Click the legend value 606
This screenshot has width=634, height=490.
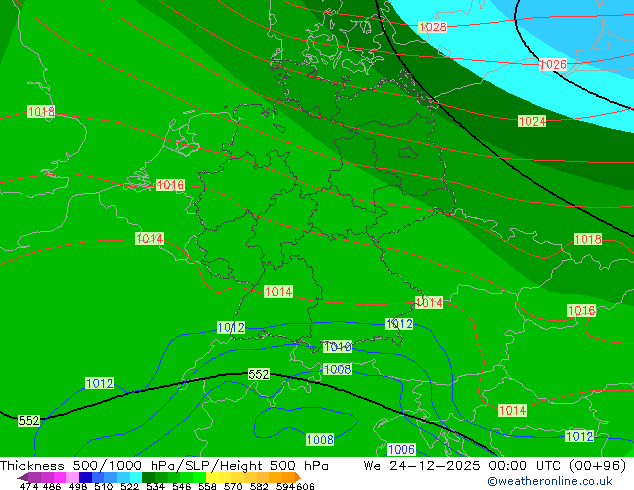pos(305,486)
